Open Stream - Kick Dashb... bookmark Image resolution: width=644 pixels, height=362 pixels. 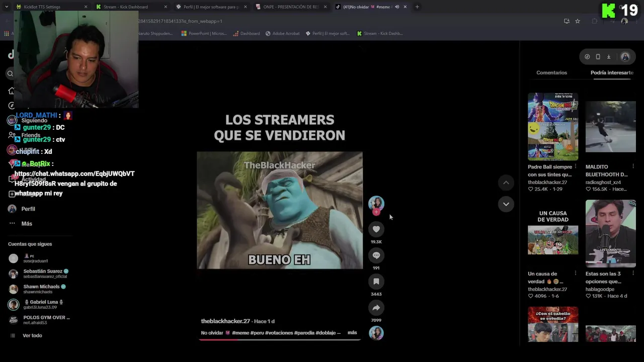(379, 34)
